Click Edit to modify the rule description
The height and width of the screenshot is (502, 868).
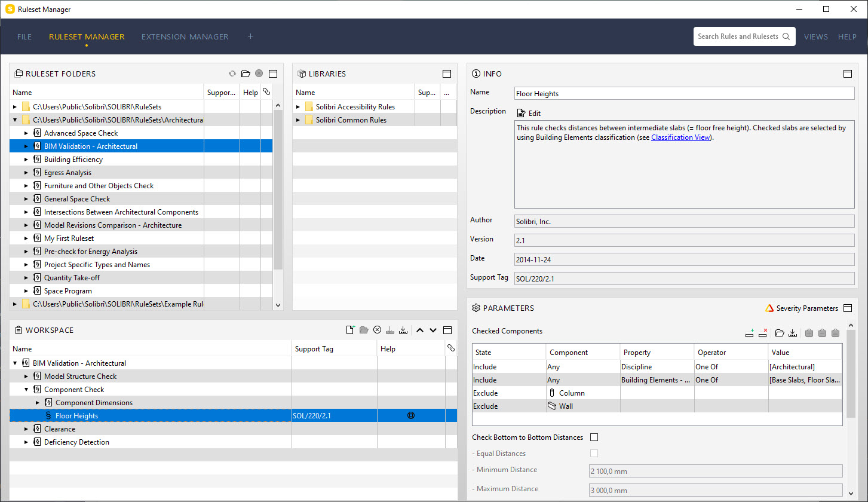point(529,113)
